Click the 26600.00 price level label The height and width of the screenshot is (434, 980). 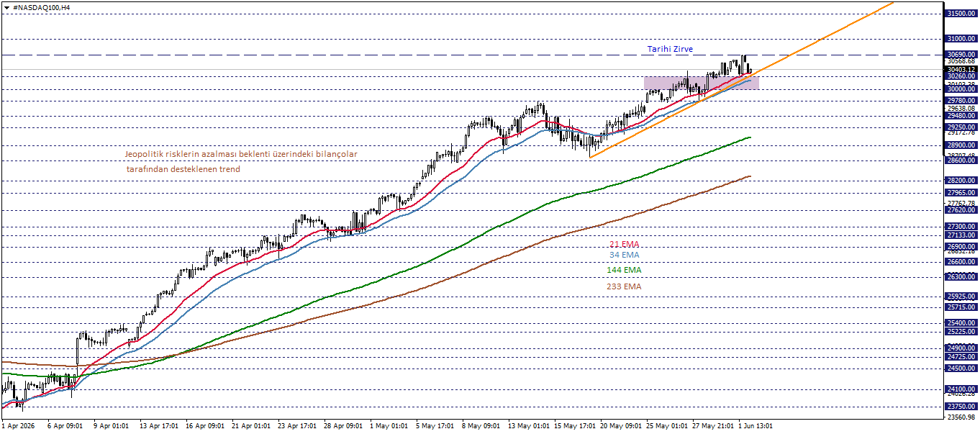(x=961, y=262)
